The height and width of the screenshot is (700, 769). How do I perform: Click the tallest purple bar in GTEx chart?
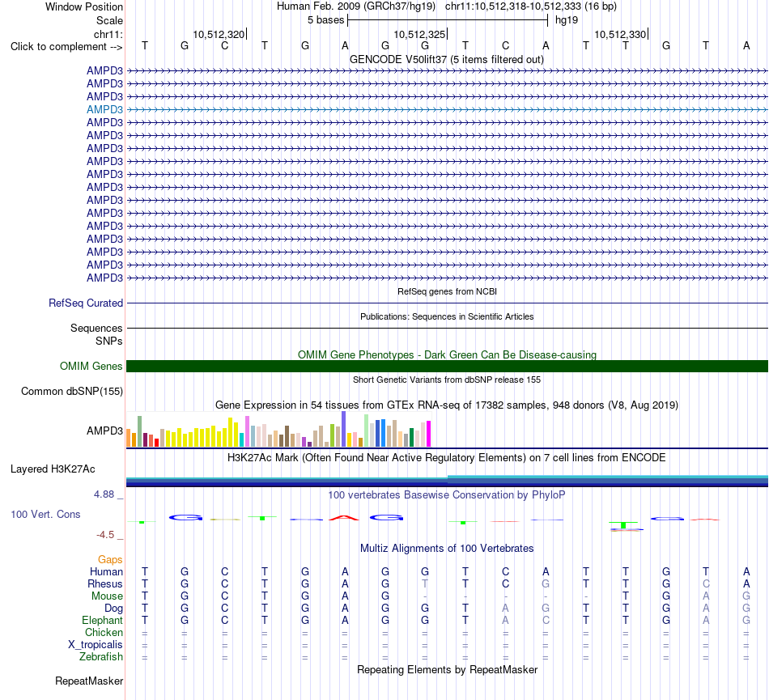tap(344, 429)
